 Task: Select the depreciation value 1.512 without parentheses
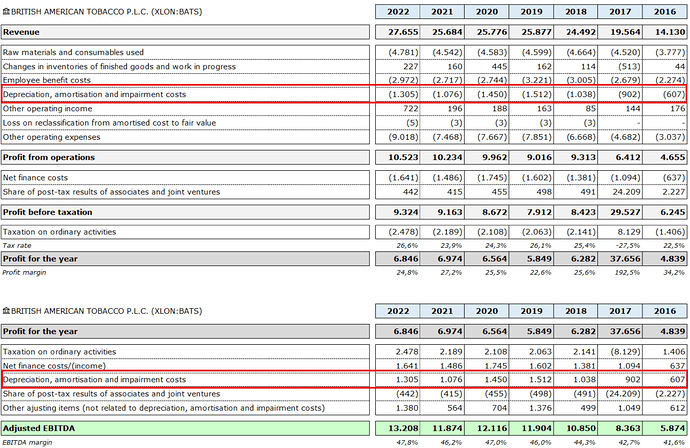pos(539,379)
